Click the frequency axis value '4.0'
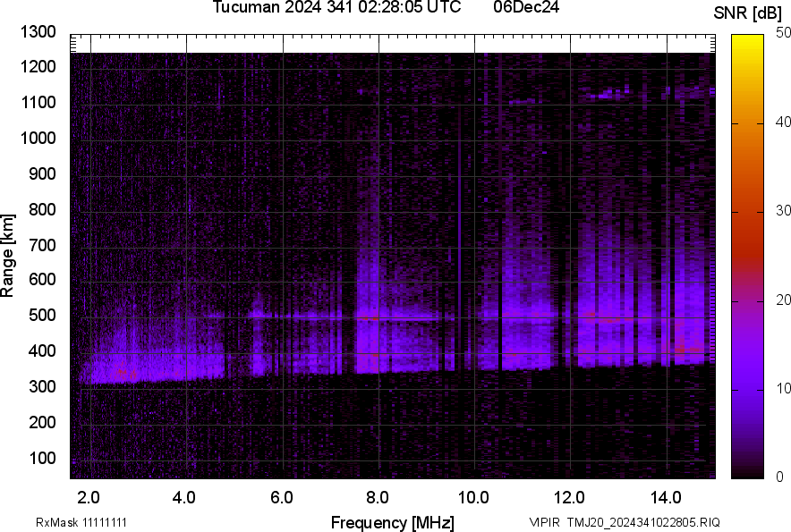The width and height of the screenshot is (791, 532). point(183,498)
